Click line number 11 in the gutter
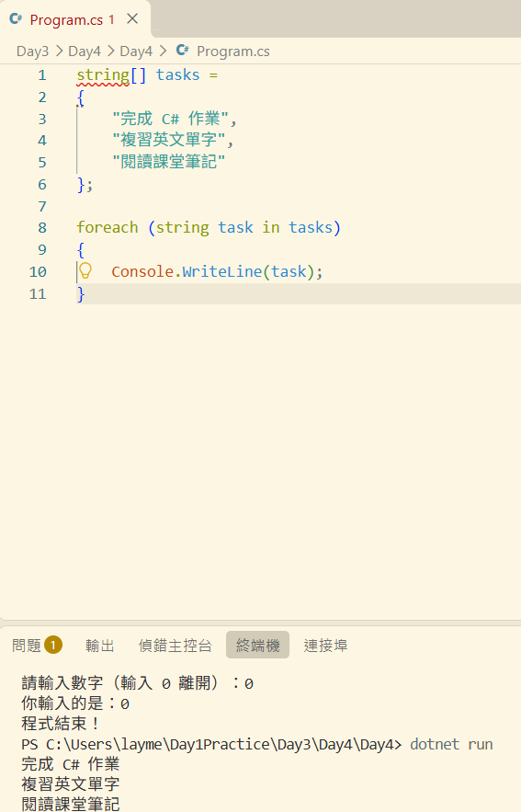 [x=38, y=294]
